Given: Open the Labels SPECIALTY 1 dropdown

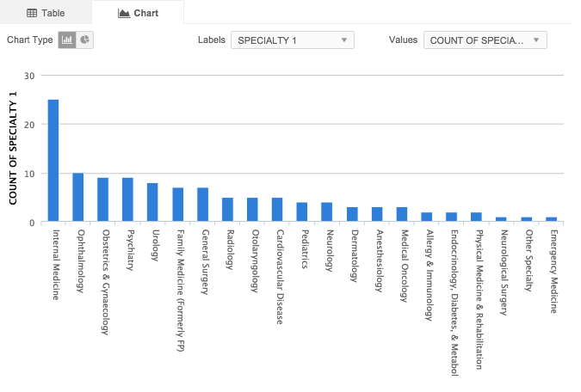Looking at the screenshot, I should [293, 40].
